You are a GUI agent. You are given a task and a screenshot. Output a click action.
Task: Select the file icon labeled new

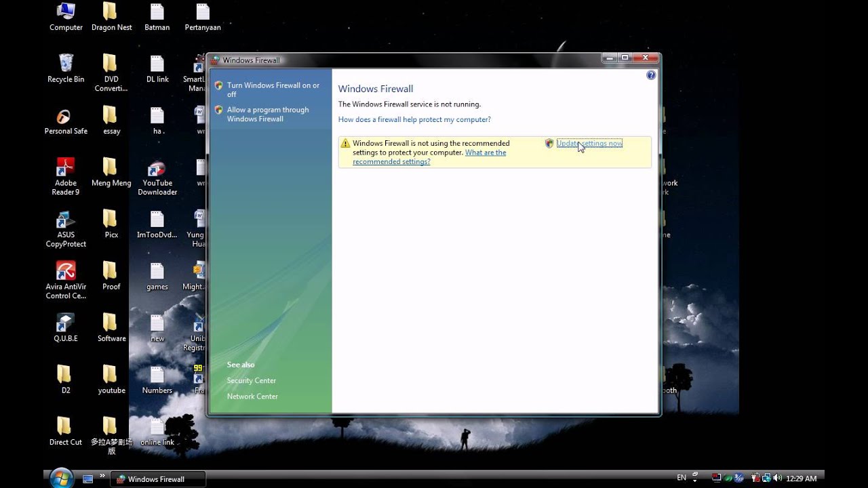click(x=157, y=328)
